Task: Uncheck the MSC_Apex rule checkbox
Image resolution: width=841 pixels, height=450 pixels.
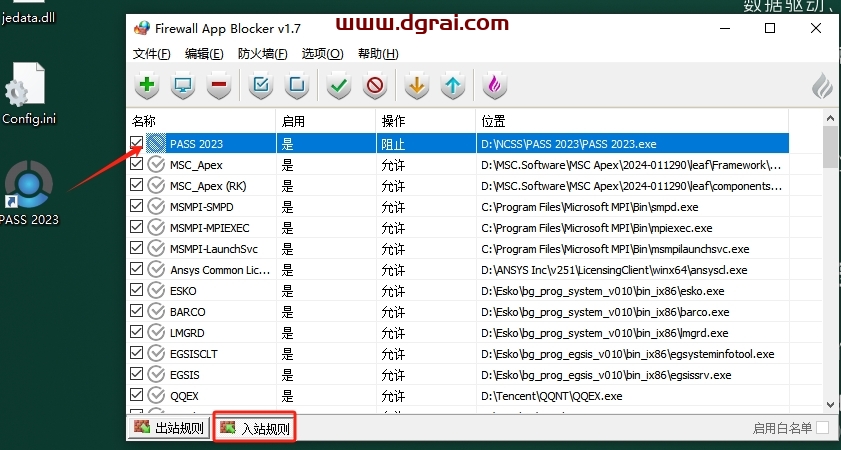Action: tap(137, 164)
